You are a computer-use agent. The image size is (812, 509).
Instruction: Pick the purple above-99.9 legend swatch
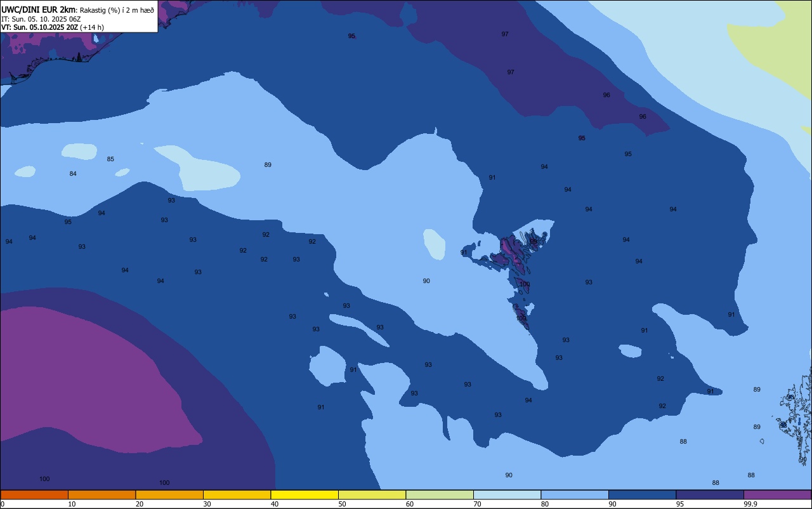point(777,494)
